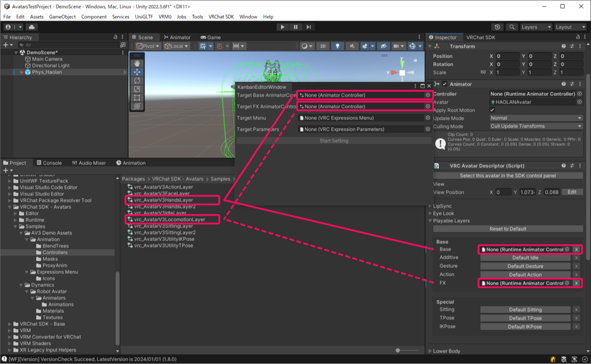
Task: Click the Play button
Action: coord(282,27)
